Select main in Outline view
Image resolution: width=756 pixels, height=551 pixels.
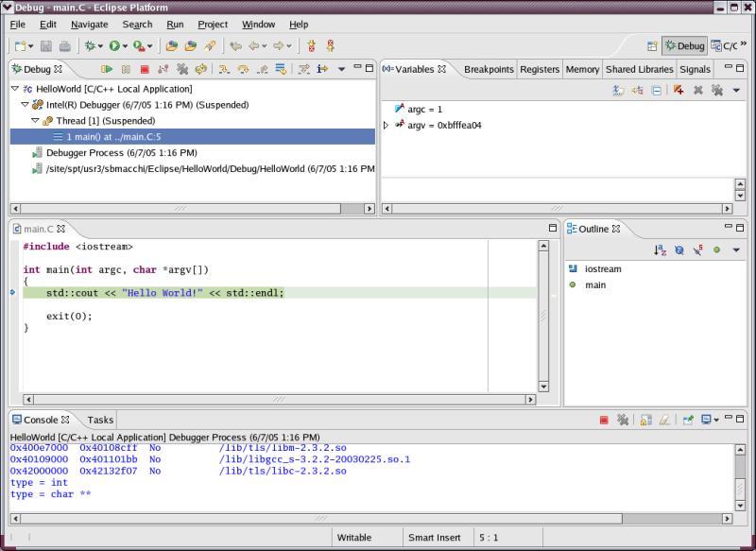pyautogui.click(x=595, y=284)
